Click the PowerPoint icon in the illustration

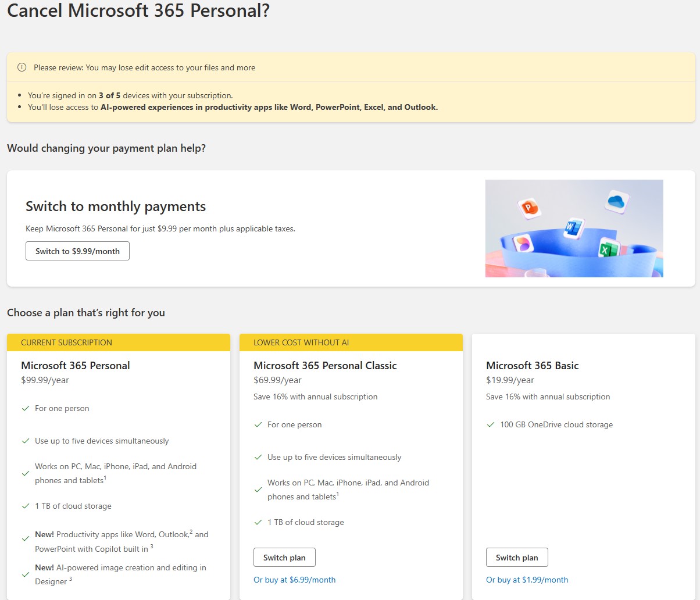pos(529,208)
